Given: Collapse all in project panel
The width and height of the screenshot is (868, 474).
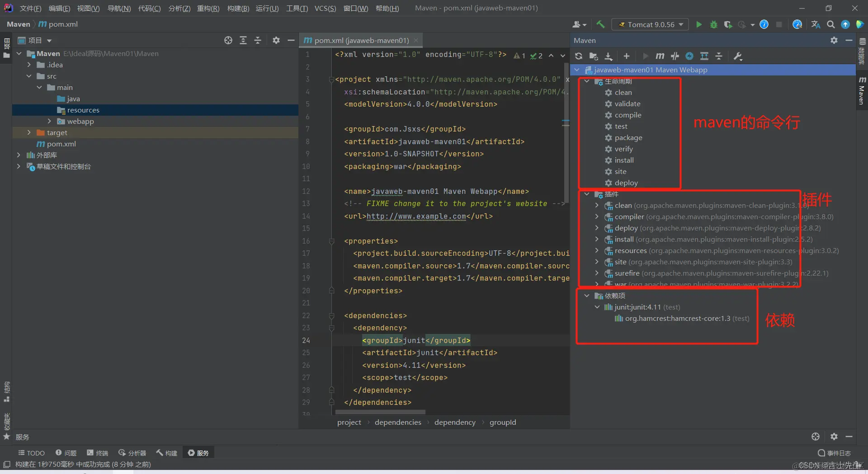Looking at the screenshot, I should pos(258,40).
